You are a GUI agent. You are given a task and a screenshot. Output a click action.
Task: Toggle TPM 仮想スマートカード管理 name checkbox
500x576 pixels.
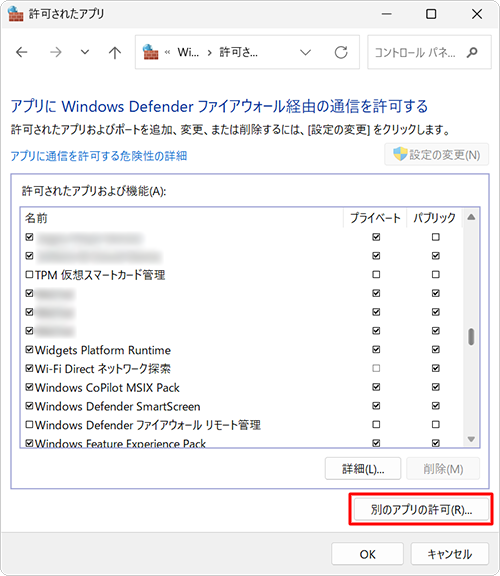(x=29, y=274)
